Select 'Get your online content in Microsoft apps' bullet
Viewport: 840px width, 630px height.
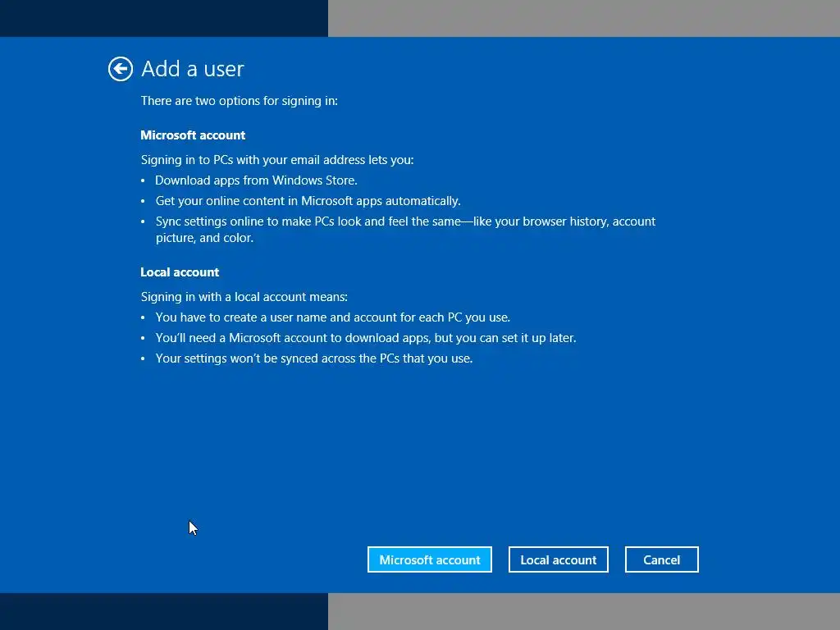308,201
